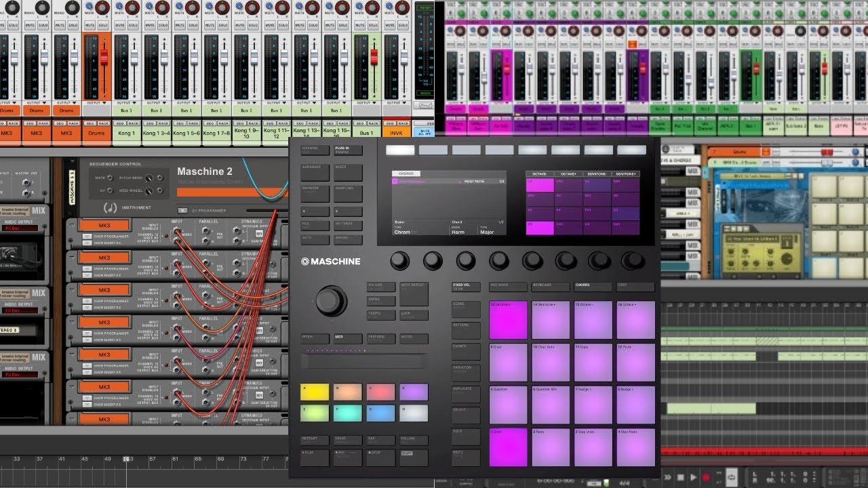Image resolution: width=868 pixels, height=488 pixels.
Task: Hit pad 10 Clear Auto
Action: click(x=551, y=362)
